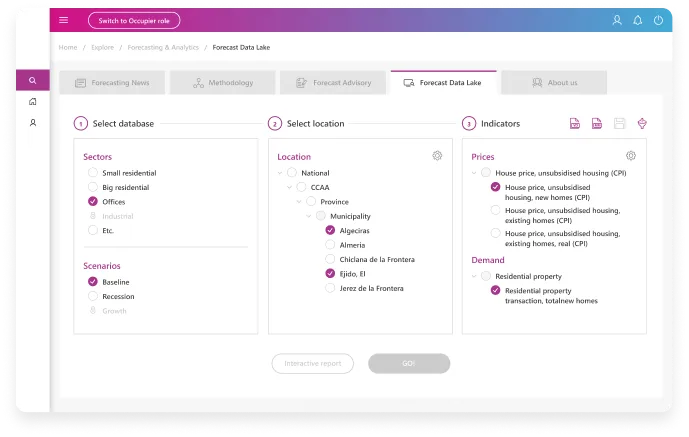
Task: Open settings gear in Location panel
Action: (x=437, y=156)
